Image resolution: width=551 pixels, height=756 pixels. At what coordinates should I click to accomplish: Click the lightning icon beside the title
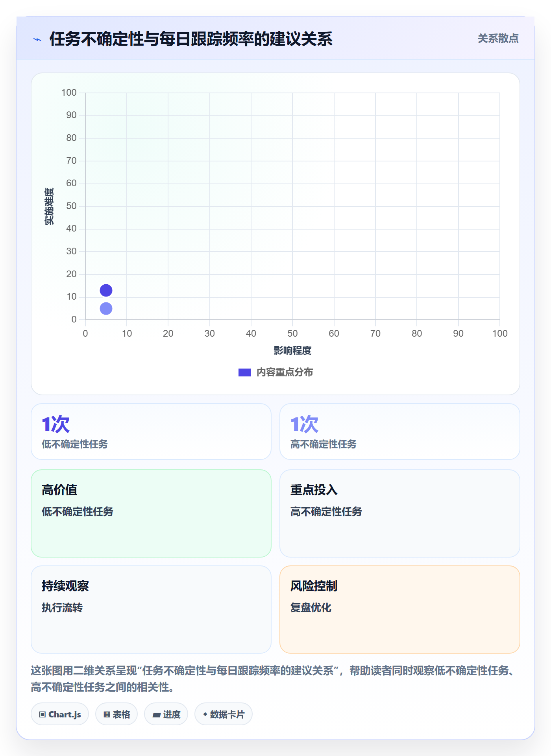pos(37,39)
